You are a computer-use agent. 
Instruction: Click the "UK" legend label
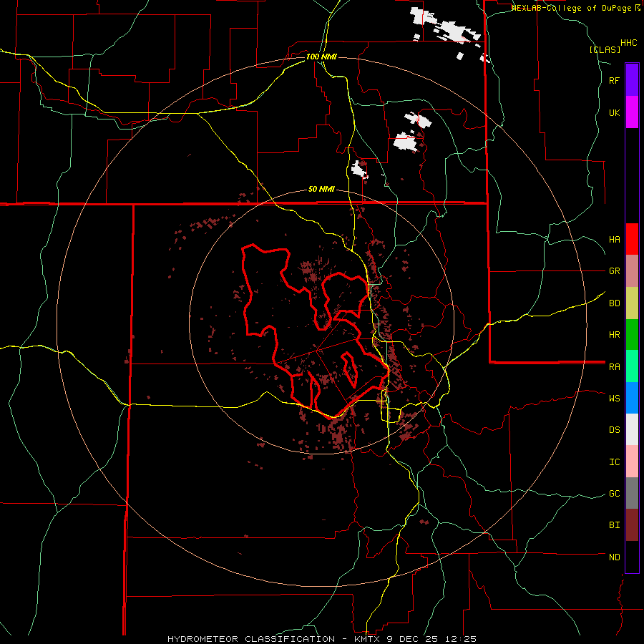614,112
